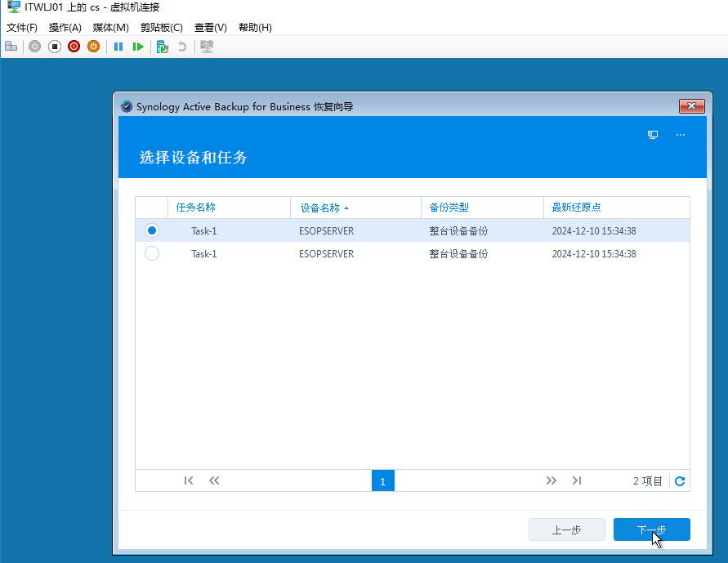
Task: Click the Turn Off (stop) VM icon
Action: [x=55, y=47]
